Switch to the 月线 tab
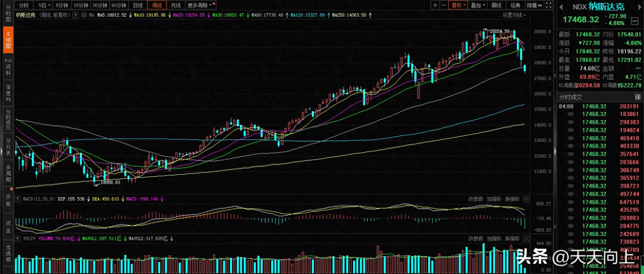 176,5
